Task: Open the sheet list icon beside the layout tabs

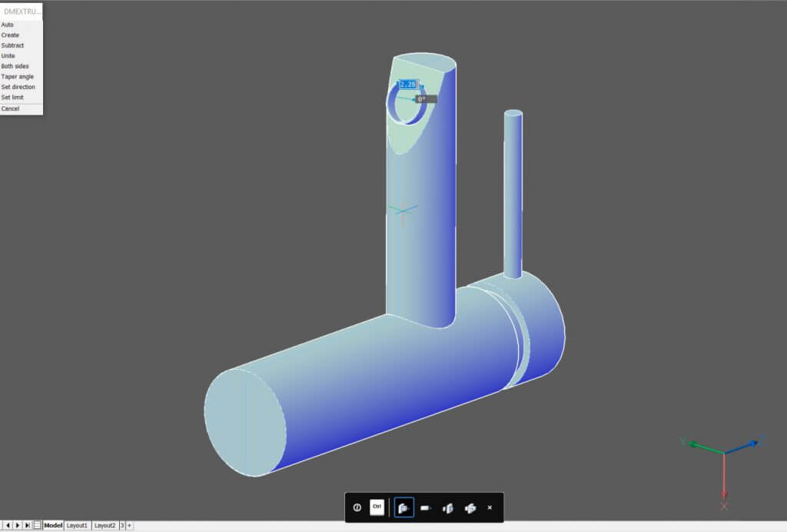Action: pyautogui.click(x=37, y=525)
